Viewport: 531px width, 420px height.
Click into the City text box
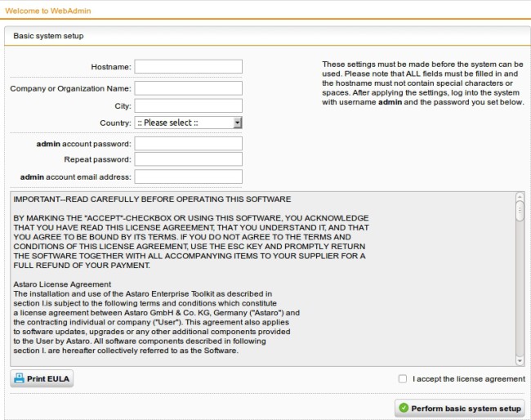[x=188, y=106]
